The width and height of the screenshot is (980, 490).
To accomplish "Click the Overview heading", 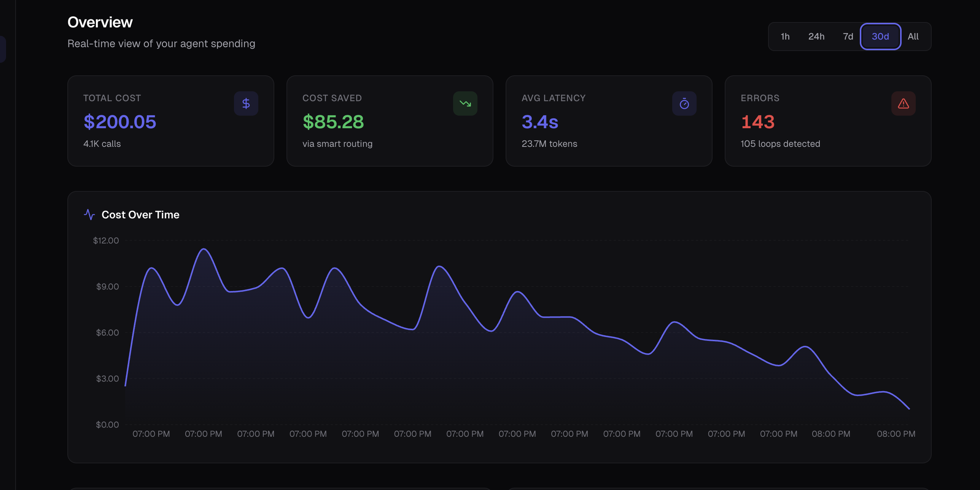I will coord(100,22).
